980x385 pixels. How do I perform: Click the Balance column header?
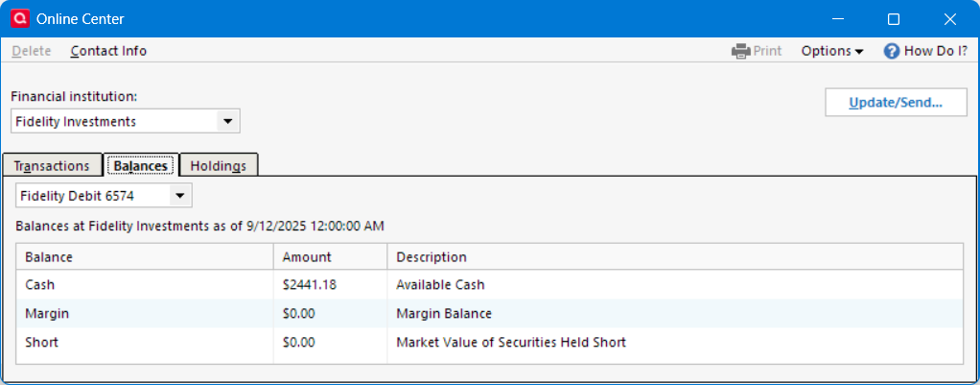coord(145,257)
